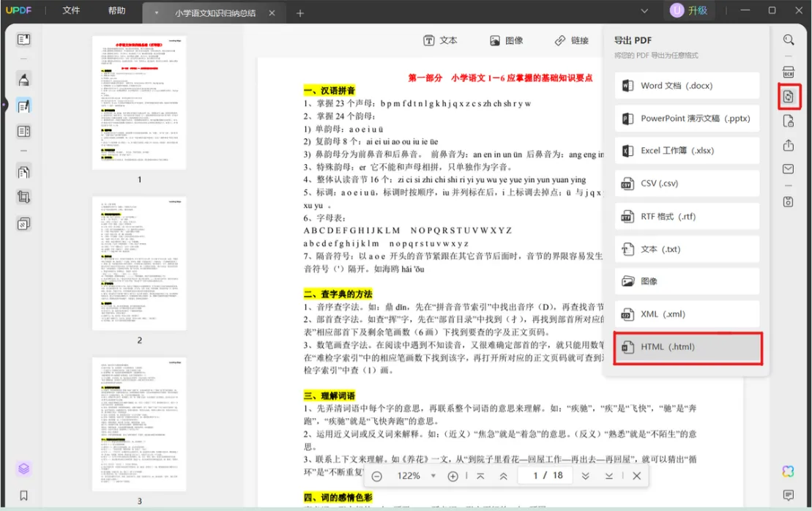Viewport: 812px width, 511px height.
Task: Click the heading 四、词的感情色彩
Action: (338, 498)
